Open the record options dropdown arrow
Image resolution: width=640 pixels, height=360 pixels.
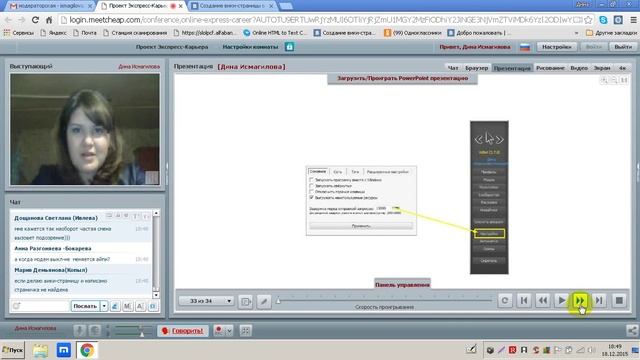(229, 331)
